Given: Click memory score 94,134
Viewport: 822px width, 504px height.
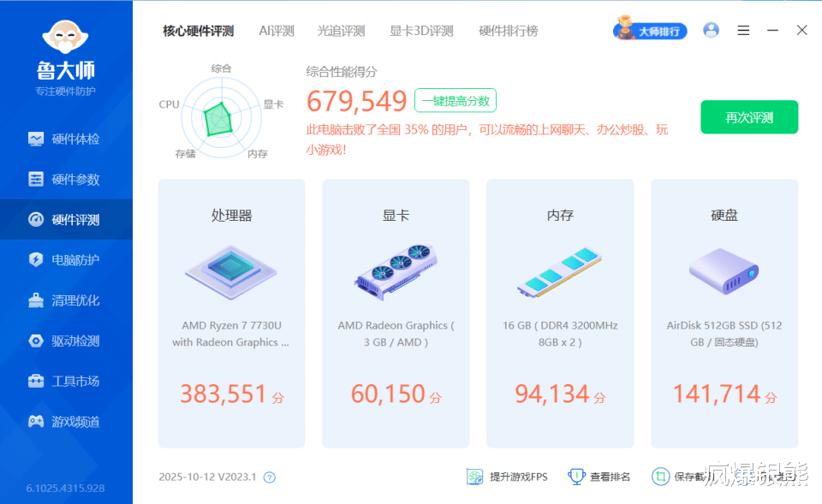Looking at the screenshot, I should click(x=552, y=394).
